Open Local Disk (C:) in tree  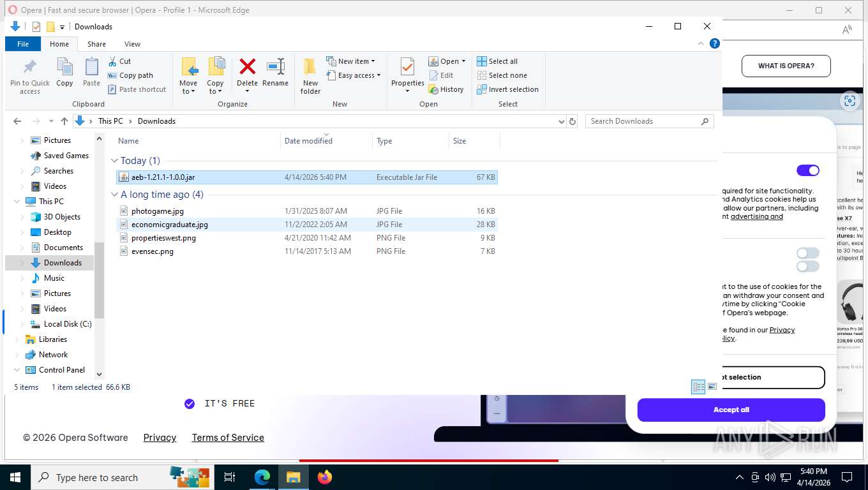point(61,324)
